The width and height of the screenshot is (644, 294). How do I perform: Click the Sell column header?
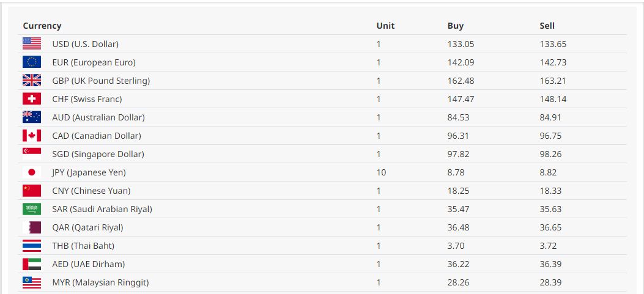[547, 26]
